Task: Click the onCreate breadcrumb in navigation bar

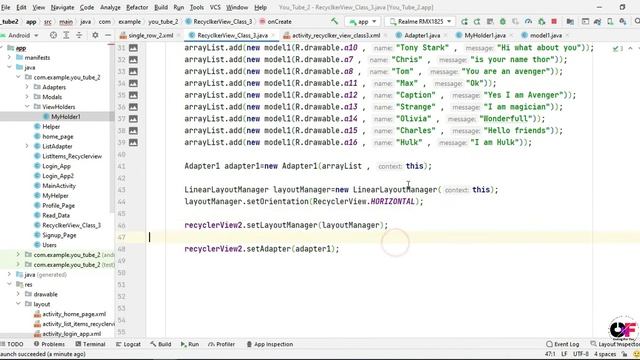Action: (276, 22)
